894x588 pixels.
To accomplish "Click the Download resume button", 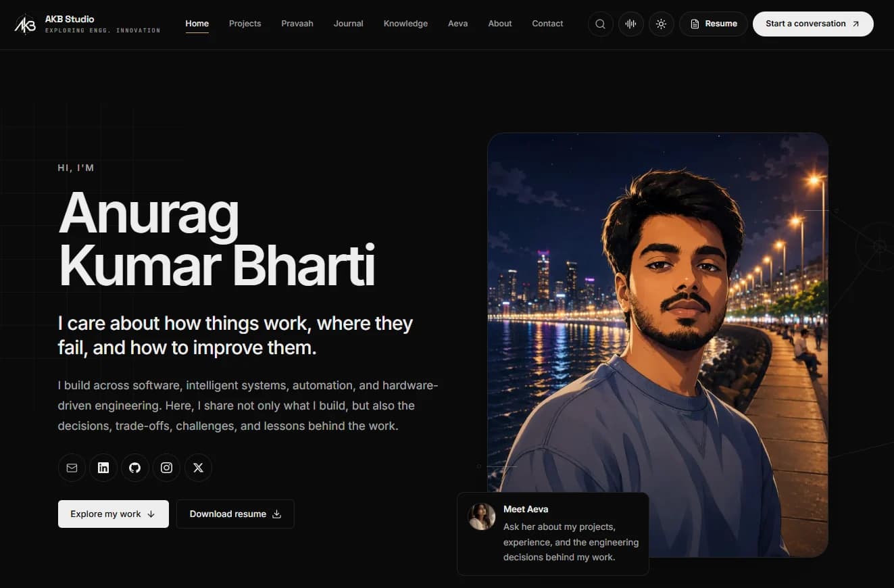I will tap(235, 514).
